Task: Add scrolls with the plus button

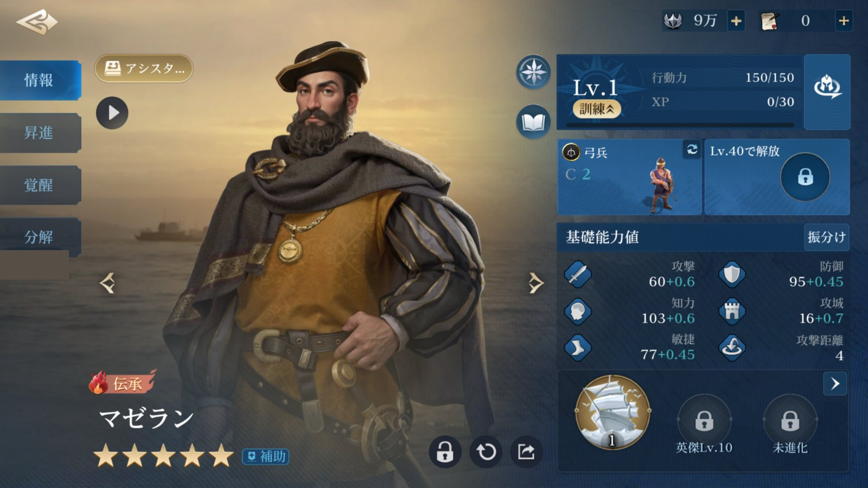Action: 844,21
